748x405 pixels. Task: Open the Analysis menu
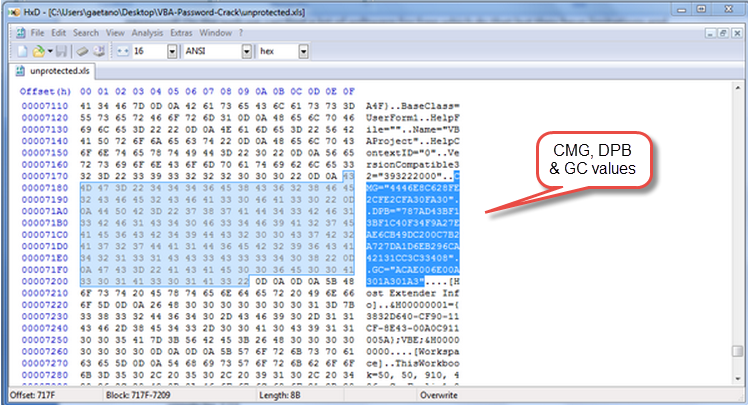pyautogui.click(x=147, y=33)
